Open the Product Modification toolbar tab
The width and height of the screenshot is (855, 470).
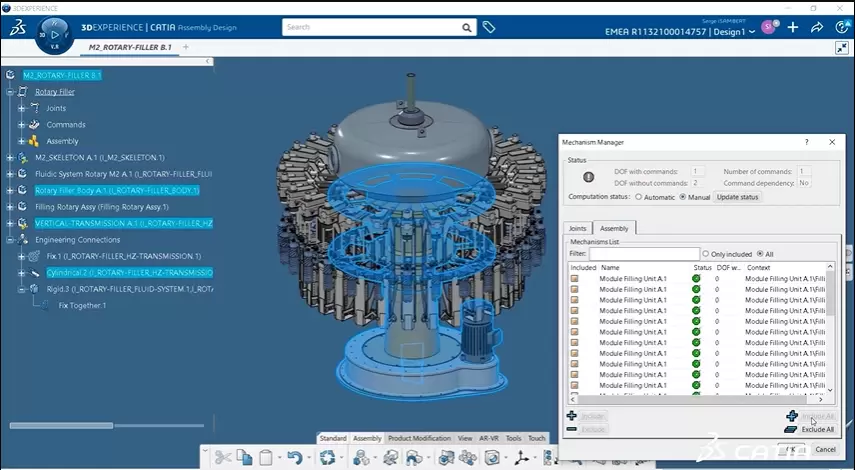click(419, 438)
